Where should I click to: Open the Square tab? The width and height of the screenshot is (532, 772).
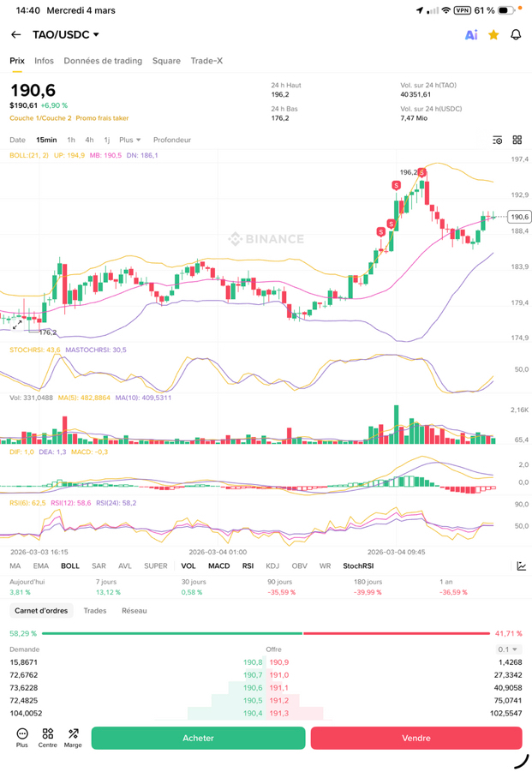[x=166, y=61]
